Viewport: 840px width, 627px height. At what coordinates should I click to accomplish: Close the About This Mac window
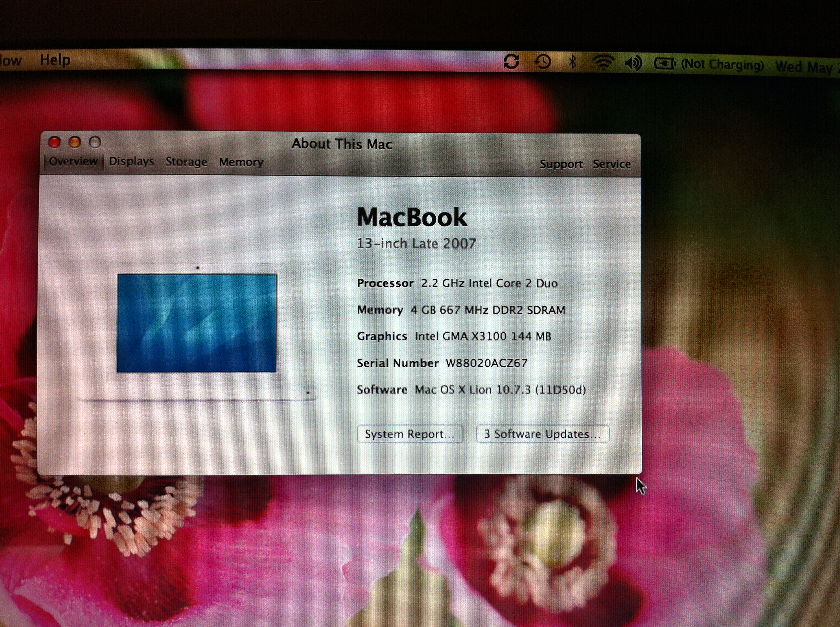pos(54,142)
